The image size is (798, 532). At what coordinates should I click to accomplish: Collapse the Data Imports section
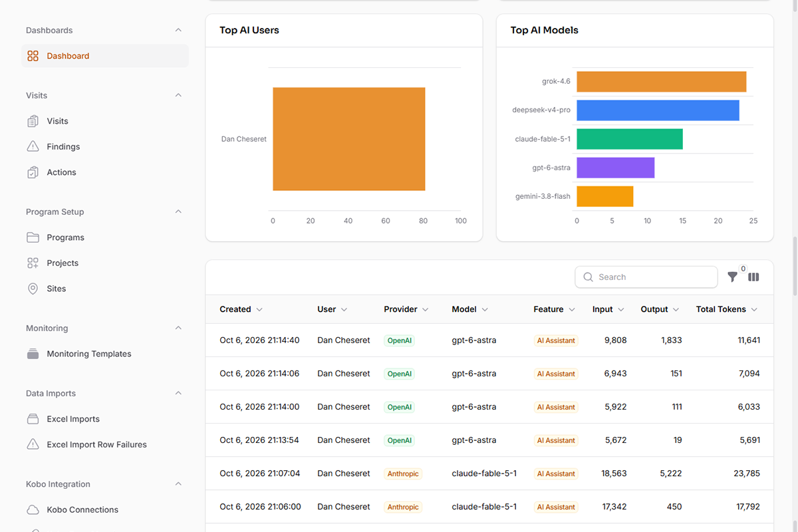click(x=178, y=394)
